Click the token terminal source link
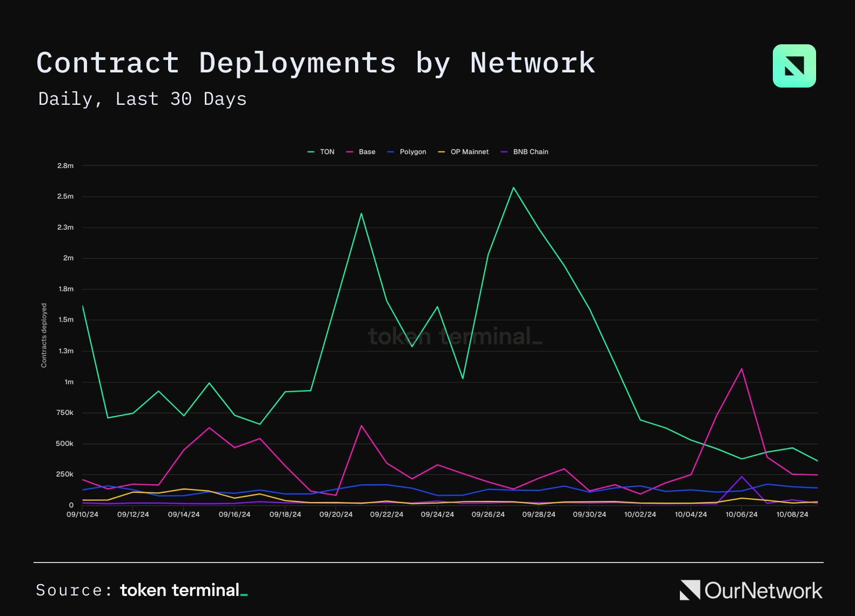The height and width of the screenshot is (616, 855). click(184, 590)
